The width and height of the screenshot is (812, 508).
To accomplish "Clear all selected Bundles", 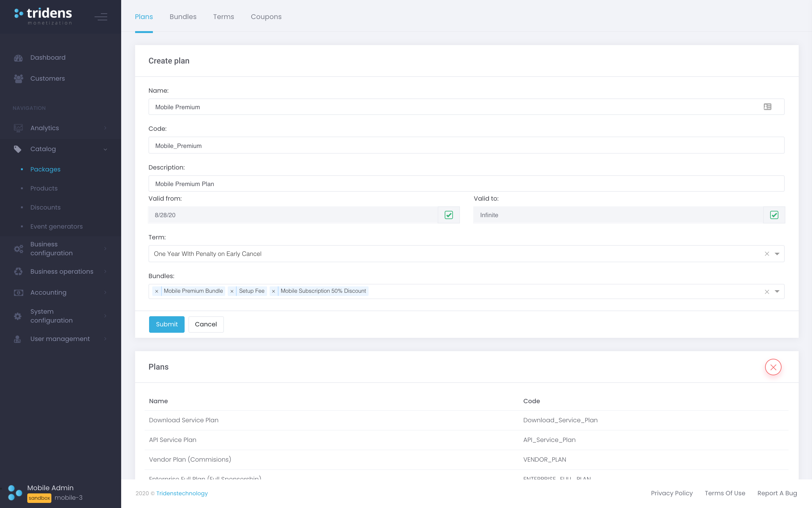I will click(x=767, y=292).
